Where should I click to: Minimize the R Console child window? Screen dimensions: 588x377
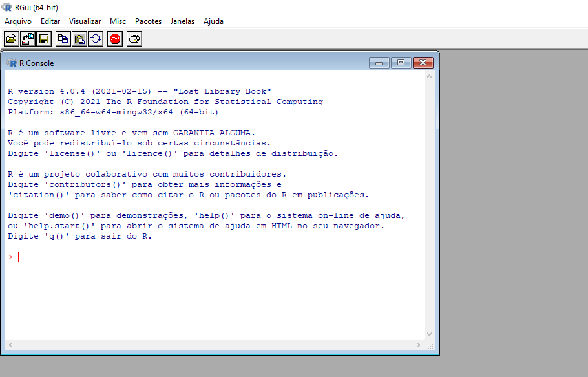(379, 63)
